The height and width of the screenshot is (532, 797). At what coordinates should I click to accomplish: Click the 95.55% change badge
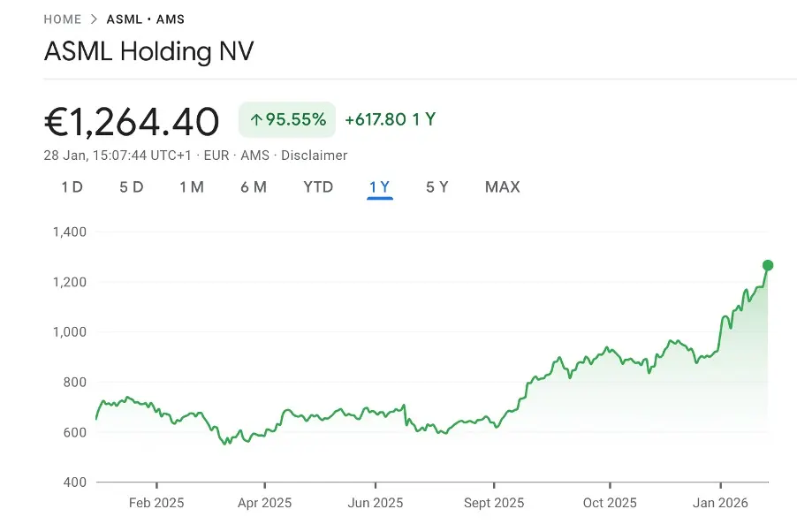tap(288, 119)
